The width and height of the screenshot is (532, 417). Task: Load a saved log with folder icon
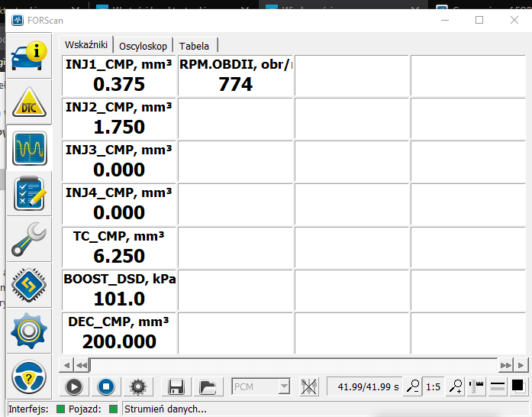click(x=207, y=386)
